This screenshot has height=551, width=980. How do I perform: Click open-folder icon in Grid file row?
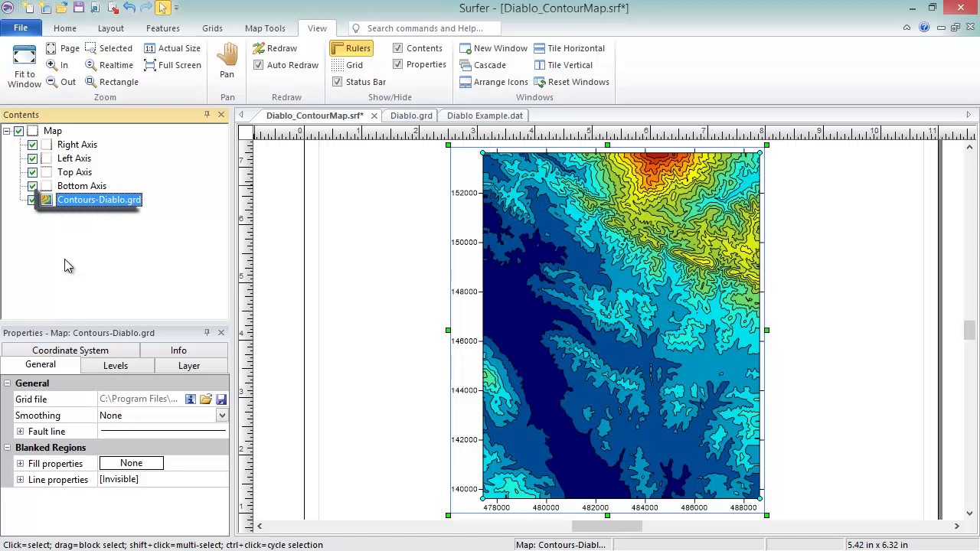click(x=205, y=399)
